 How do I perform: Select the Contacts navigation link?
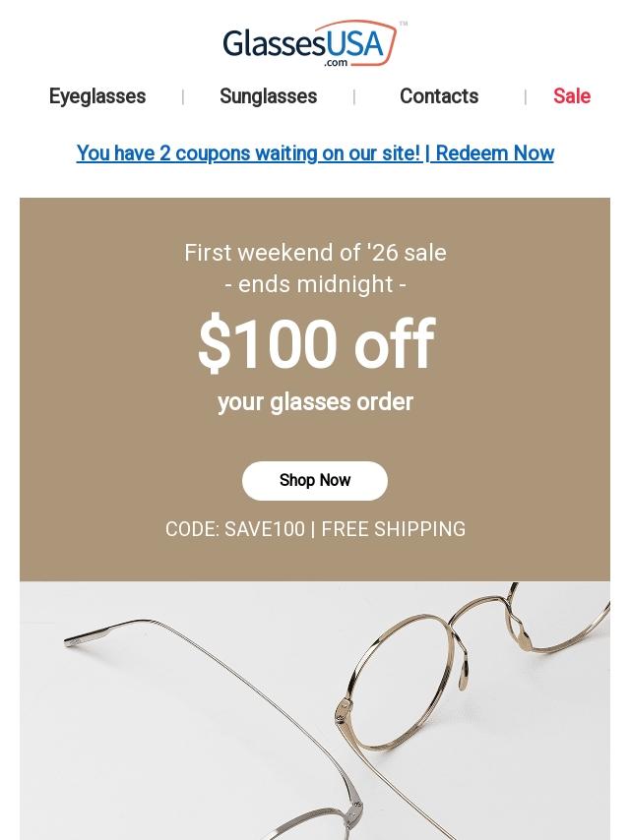[x=438, y=96]
